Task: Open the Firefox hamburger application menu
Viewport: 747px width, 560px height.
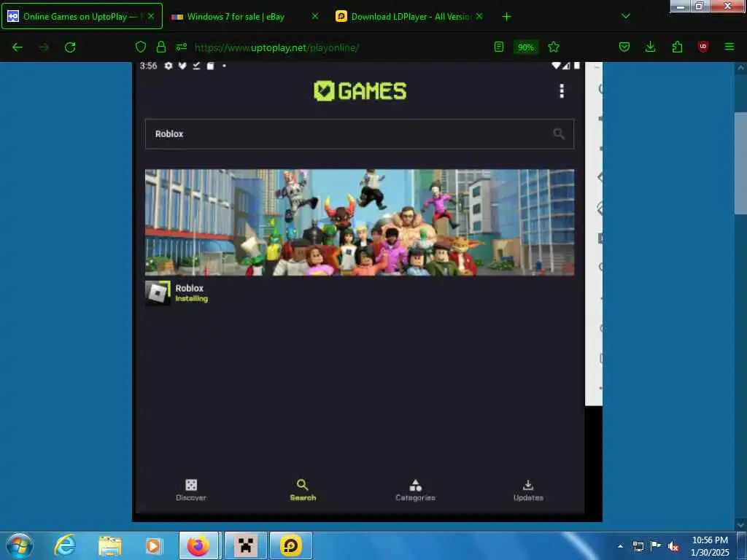Action: [729, 47]
